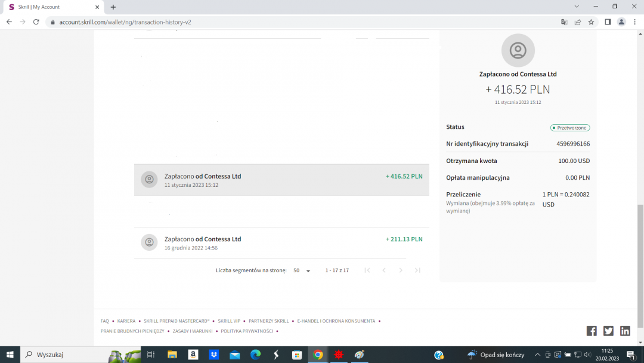Image resolution: width=644 pixels, height=363 pixels.
Task: Expand the rows per page dropdown
Action: click(x=302, y=270)
